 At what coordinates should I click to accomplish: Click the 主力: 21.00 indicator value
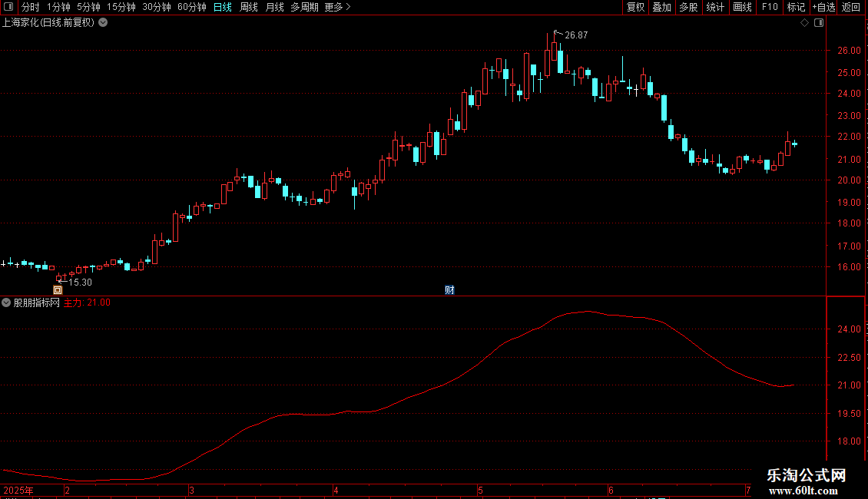pyautogui.click(x=87, y=302)
